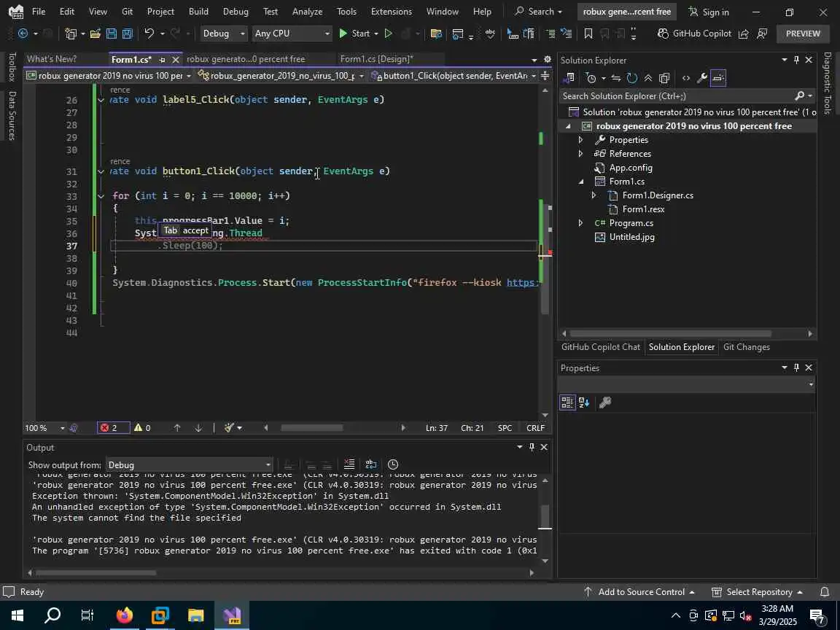
Task: Toggle Preview Selected Items in Solution Explorer
Action: pos(717,78)
